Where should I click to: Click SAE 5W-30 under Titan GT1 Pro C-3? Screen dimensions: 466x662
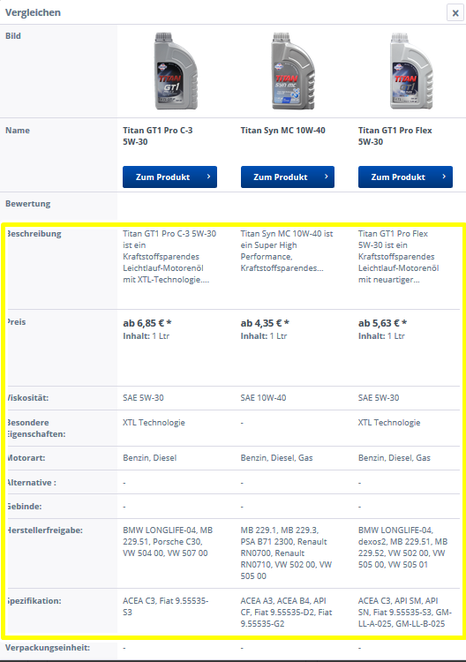tap(143, 398)
